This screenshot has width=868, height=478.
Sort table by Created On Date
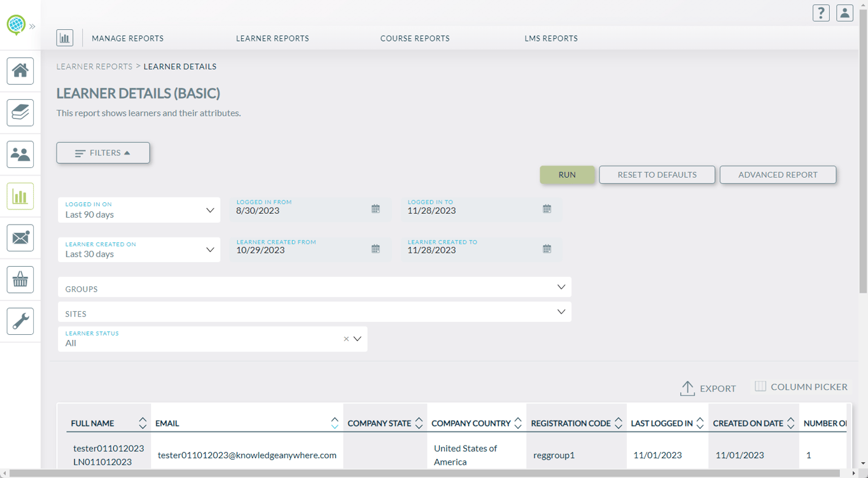click(x=790, y=423)
